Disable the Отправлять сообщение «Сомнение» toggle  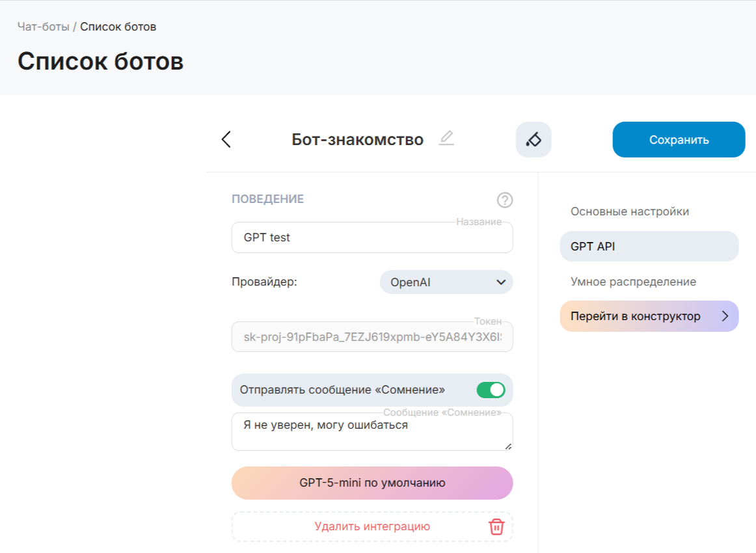pos(491,390)
